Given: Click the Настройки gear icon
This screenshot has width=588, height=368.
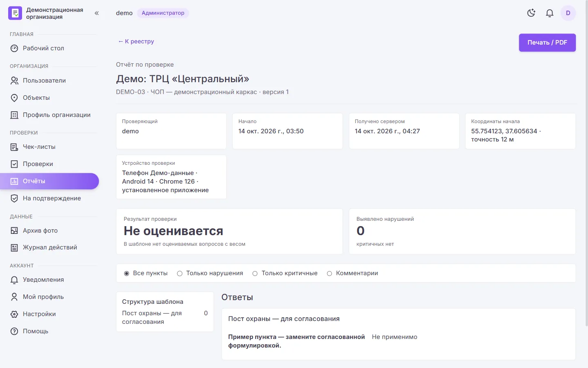Looking at the screenshot, I should click(x=14, y=314).
